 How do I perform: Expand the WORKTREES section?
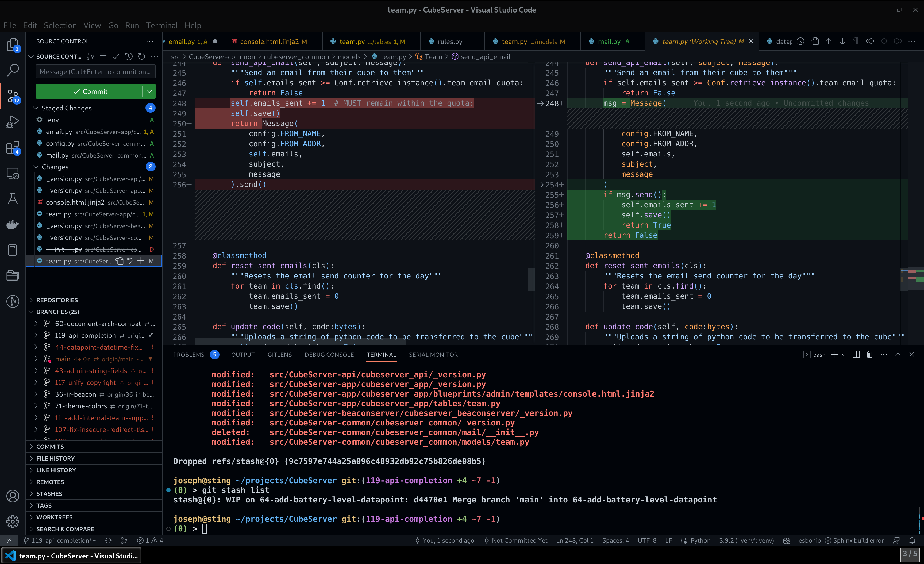coord(54,517)
